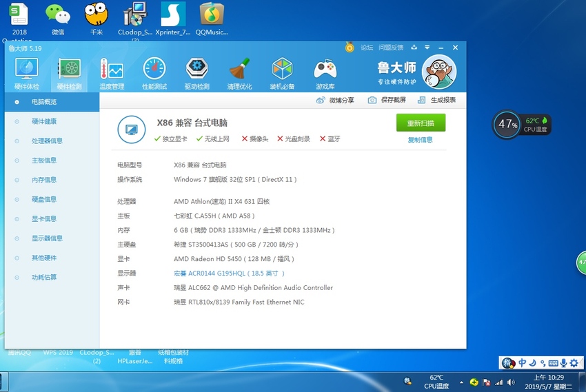Click network card value RTL810x/8139
This screenshot has height=392, width=586.
pos(239,302)
